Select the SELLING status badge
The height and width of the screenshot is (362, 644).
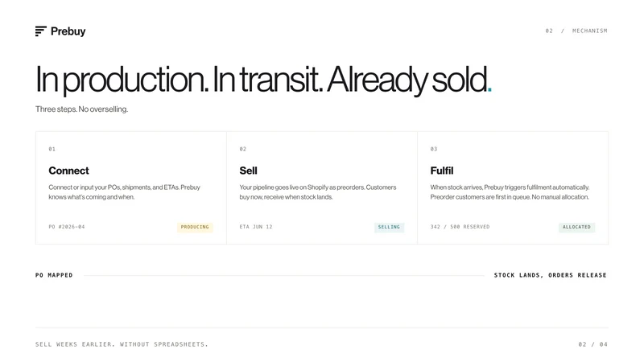pyautogui.click(x=389, y=227)
